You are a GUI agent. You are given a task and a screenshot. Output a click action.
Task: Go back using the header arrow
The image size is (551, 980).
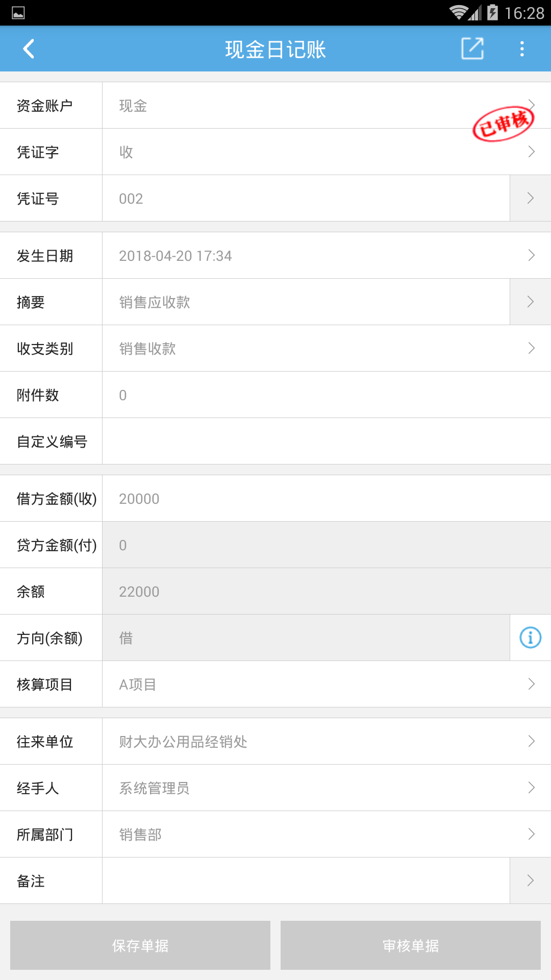29,49
